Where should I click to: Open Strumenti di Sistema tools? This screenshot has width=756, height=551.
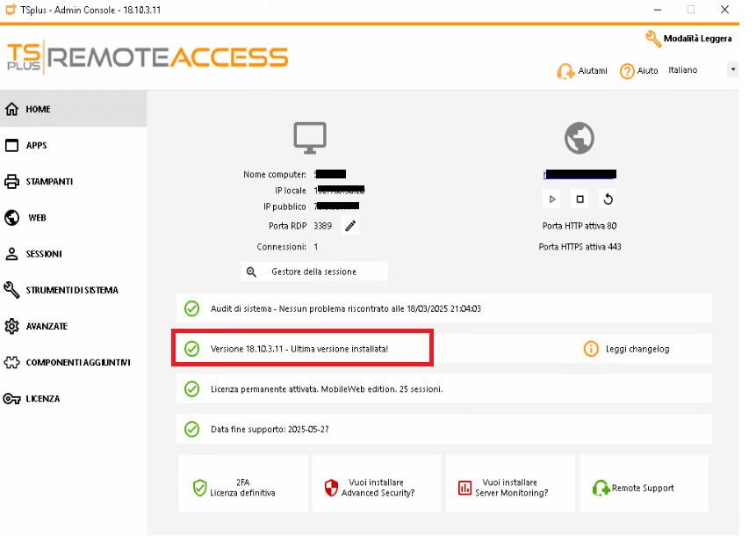(x=73, y=290)
